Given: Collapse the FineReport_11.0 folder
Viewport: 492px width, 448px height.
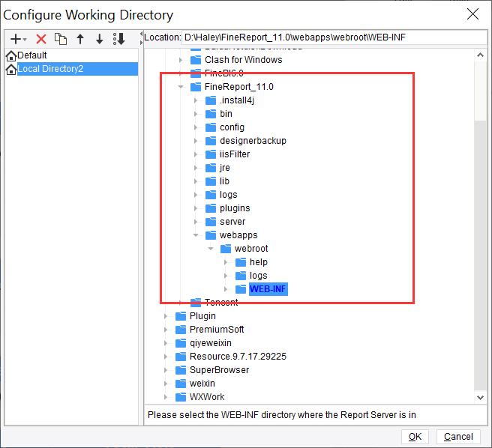Looking at the screenshot, I should click(x=181, y=87).
